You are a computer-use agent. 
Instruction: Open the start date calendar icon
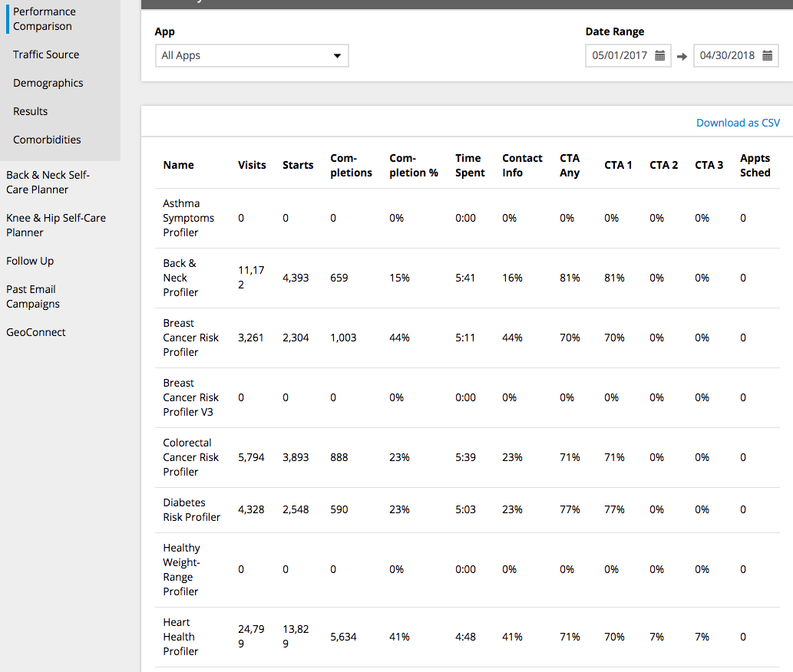click(x=659, y=55)
